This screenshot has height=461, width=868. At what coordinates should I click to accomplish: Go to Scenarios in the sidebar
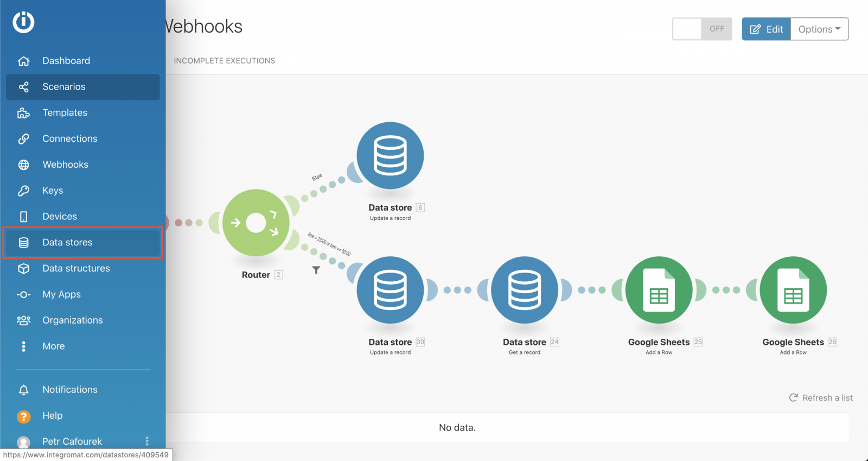click(x=82, y=87)
